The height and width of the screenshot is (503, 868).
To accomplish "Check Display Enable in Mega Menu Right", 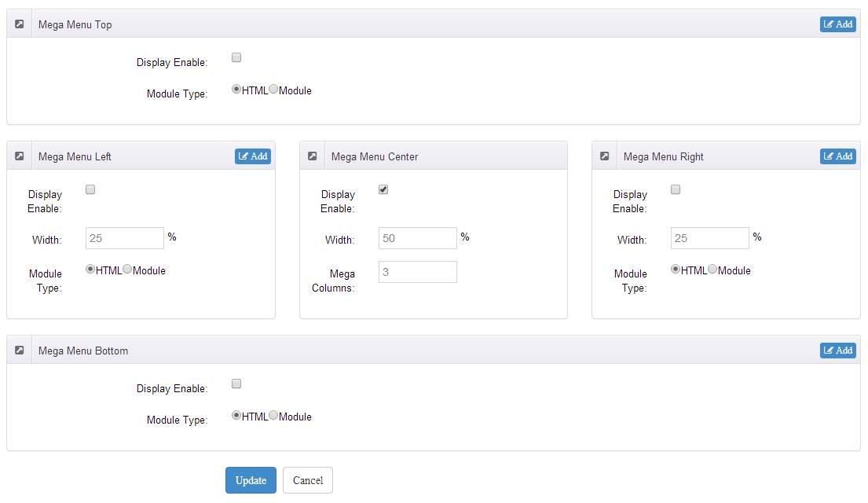I will tap(676, 189).
